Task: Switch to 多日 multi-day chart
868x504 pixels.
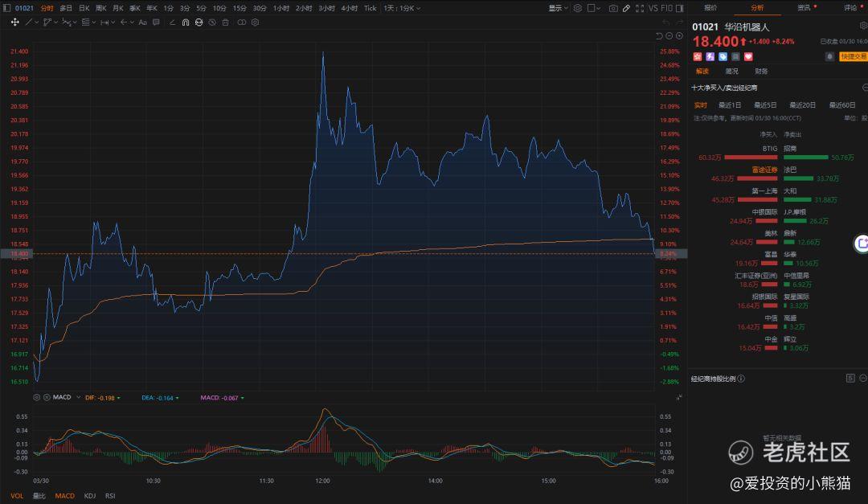Action: (x=66, y=8)
